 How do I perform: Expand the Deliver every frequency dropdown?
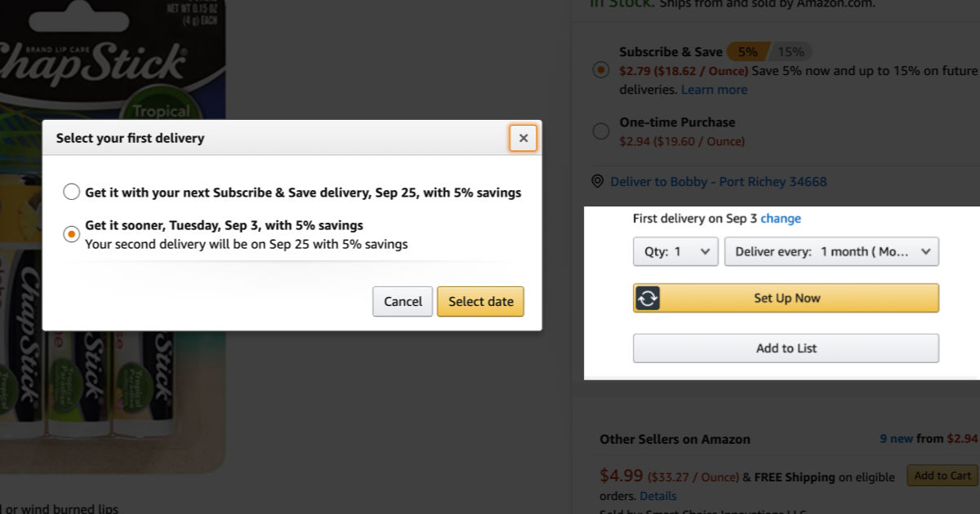[831, 251]
